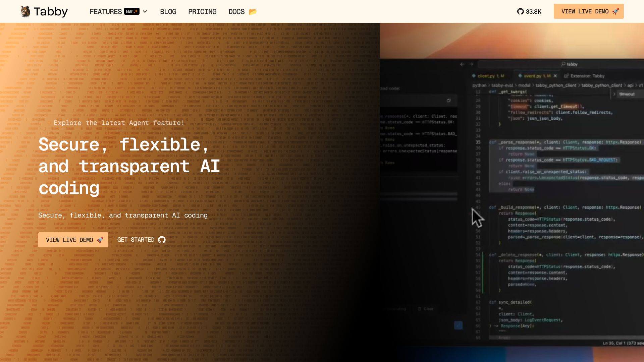Click the tabby search box in the editor

pos(569,64)
